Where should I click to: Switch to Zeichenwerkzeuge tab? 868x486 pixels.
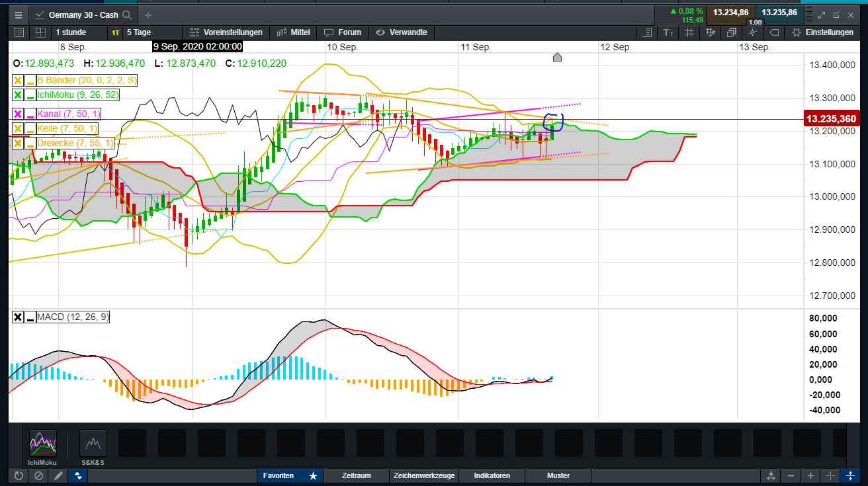(424, 475)
